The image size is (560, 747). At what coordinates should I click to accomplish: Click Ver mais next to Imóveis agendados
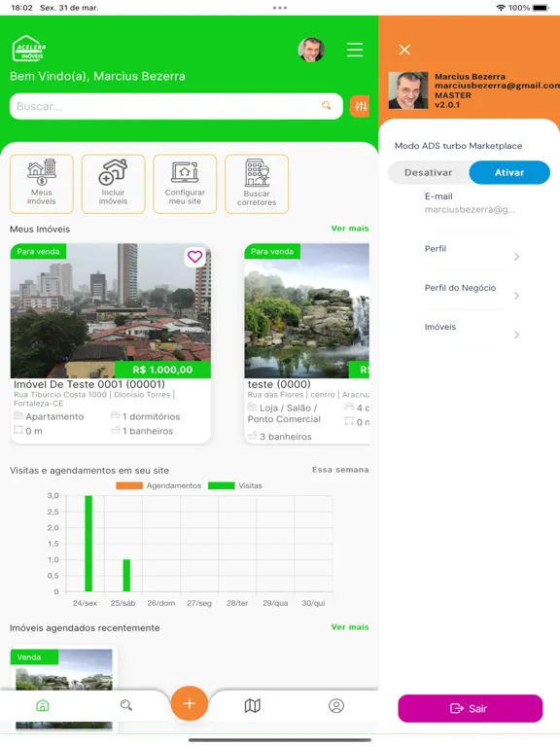[350, 627]
